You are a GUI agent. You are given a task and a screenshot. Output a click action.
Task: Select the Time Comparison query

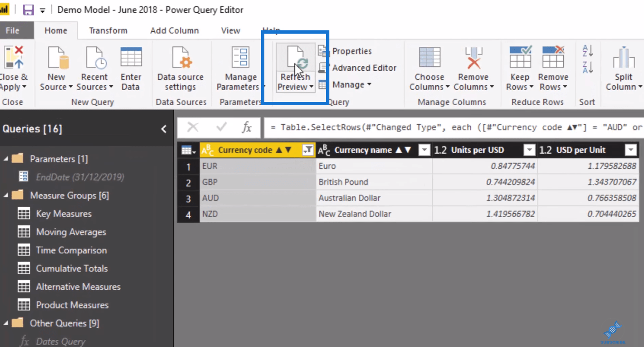tap(71, 250)
